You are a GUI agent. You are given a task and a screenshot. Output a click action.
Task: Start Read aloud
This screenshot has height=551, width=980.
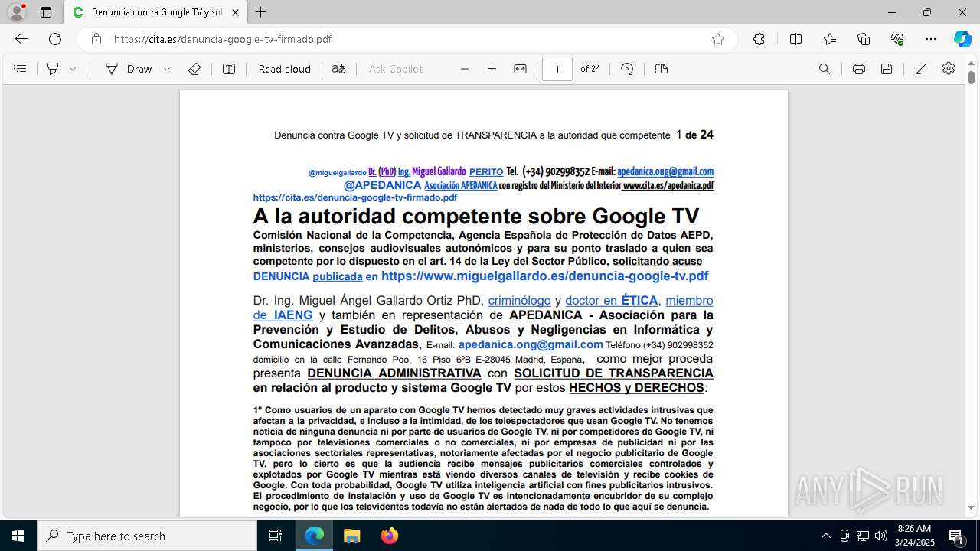(285, 69)
